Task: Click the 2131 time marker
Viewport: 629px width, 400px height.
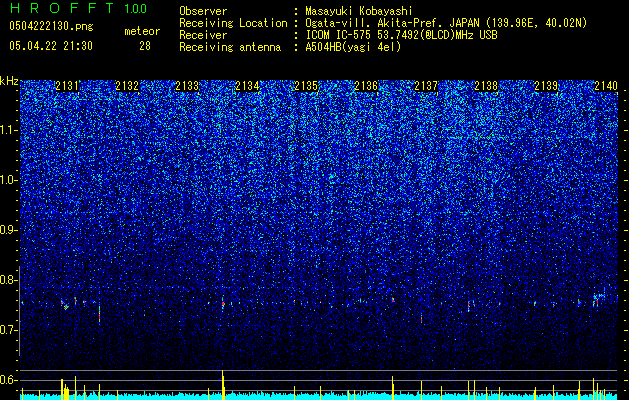Action: pos(67,85)
